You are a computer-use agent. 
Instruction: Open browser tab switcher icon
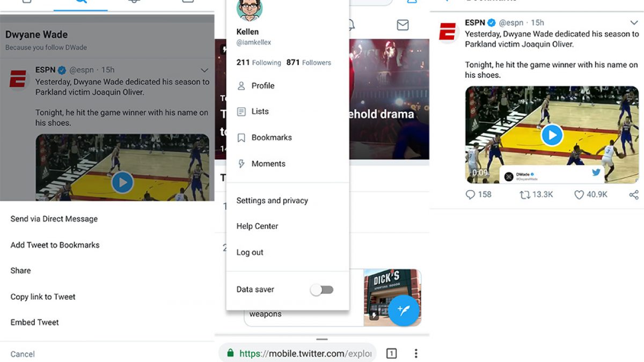tap(392, 353)
